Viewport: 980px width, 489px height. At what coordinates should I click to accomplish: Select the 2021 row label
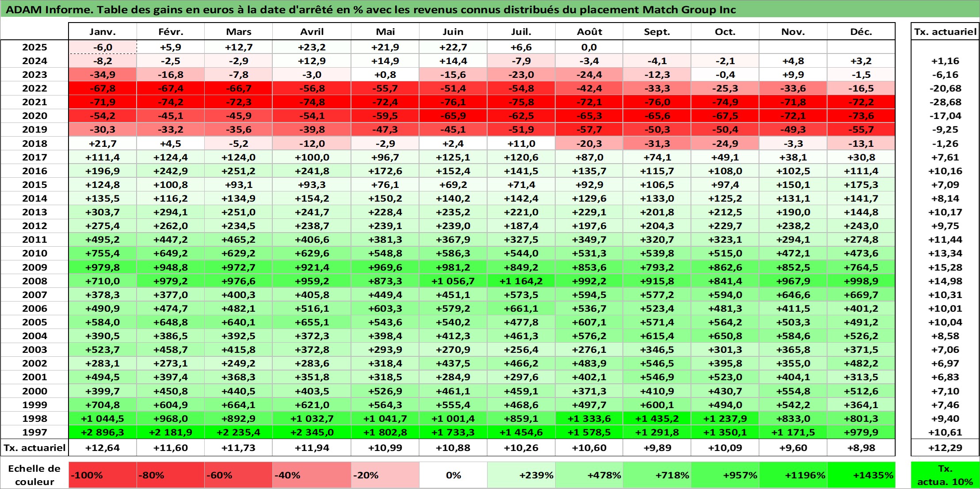point(34,102)
